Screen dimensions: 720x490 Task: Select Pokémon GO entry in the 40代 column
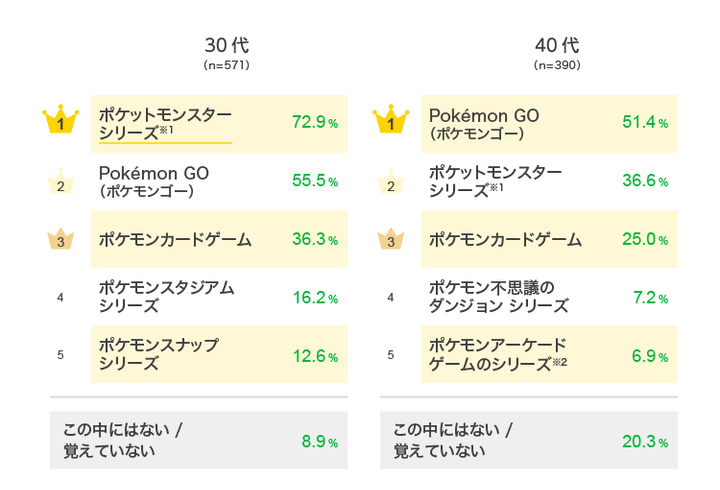coord(484,123)
